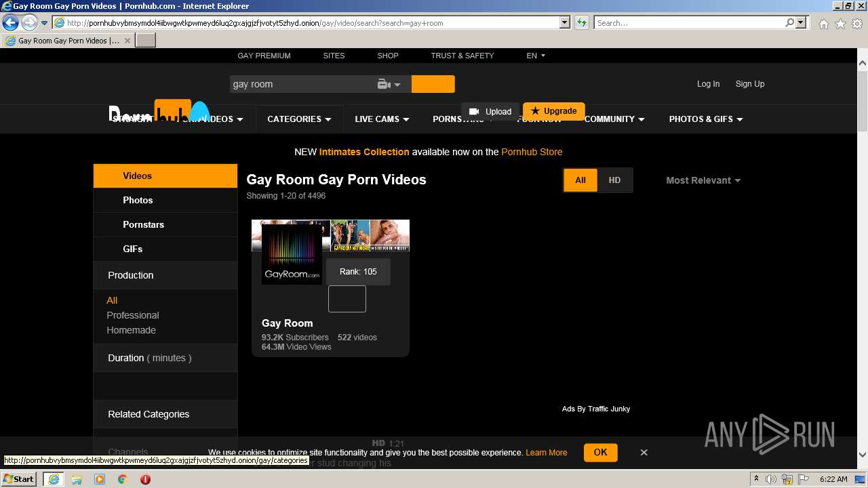The height and width of the screenshot is (488, 868).
Task: Click the browser Forward arrow button
Action: 29,22
